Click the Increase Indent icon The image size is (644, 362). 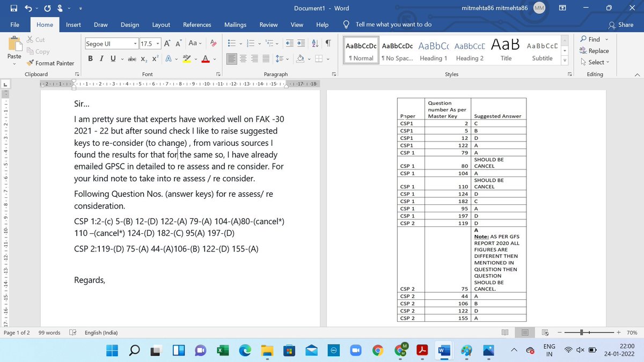coord(302,43)
